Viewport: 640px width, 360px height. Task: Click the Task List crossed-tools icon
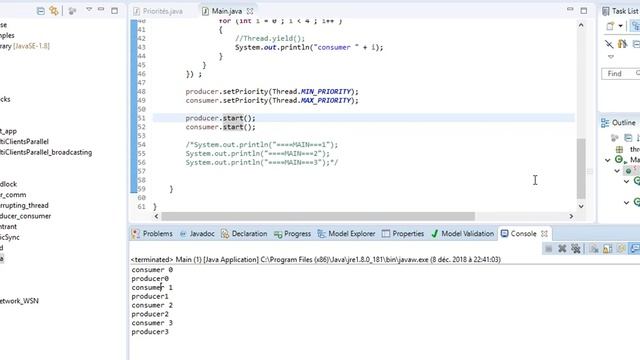(609, 44)
